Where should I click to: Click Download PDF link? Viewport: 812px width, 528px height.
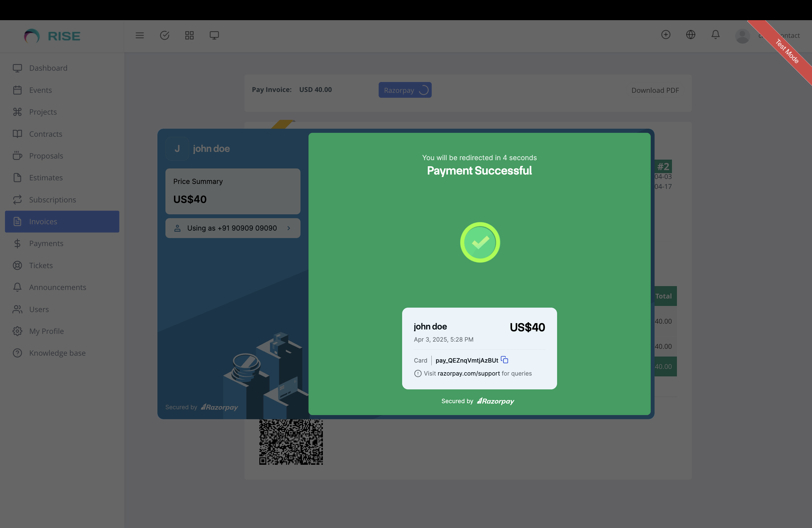[x=655, y=90]
